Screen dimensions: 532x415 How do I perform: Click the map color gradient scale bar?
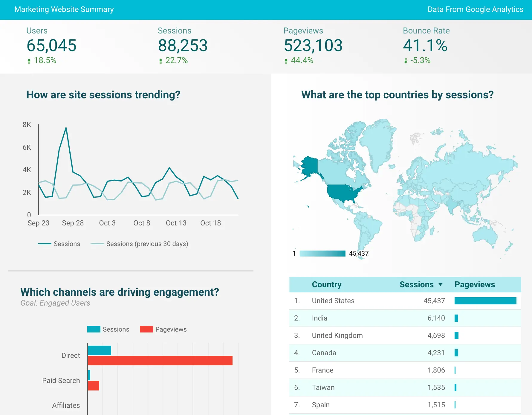coord(322,254)
